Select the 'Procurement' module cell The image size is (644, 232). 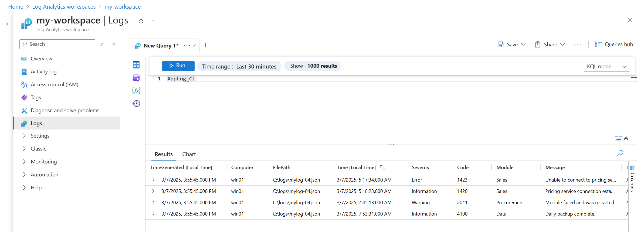point(510,203)
